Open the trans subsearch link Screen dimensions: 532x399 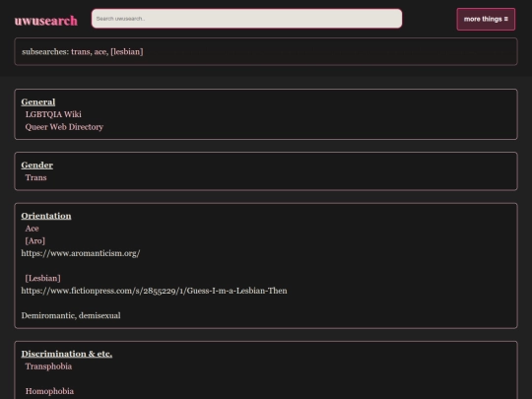[x=81, y=51]
